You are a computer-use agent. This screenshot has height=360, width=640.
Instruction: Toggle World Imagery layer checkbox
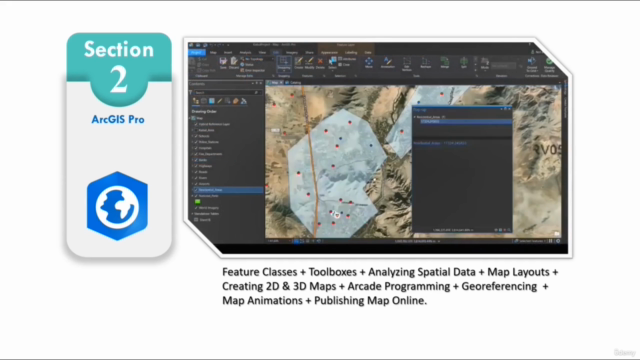coord(196,208)
